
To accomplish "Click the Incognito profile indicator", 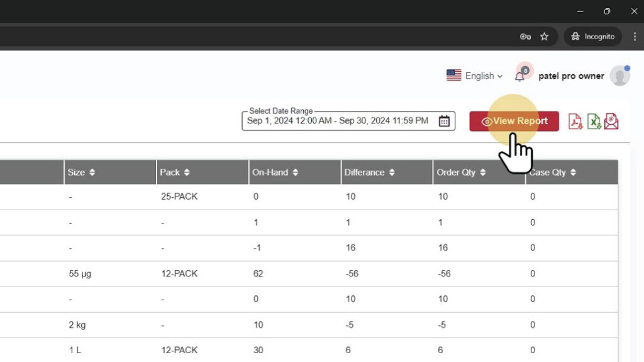I will coord(592,37).
